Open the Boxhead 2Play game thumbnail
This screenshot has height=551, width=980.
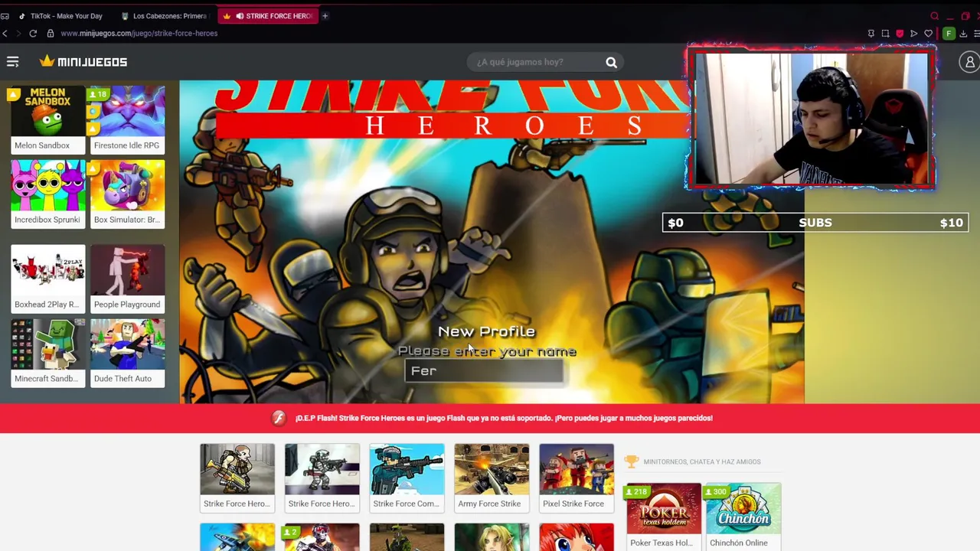47,279
